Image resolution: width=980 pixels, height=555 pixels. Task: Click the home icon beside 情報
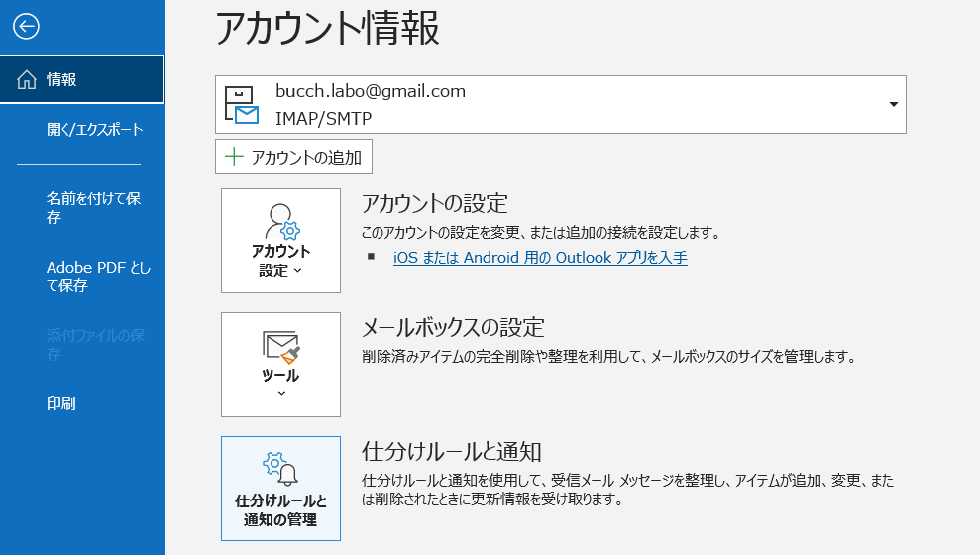tap(26, 80)
